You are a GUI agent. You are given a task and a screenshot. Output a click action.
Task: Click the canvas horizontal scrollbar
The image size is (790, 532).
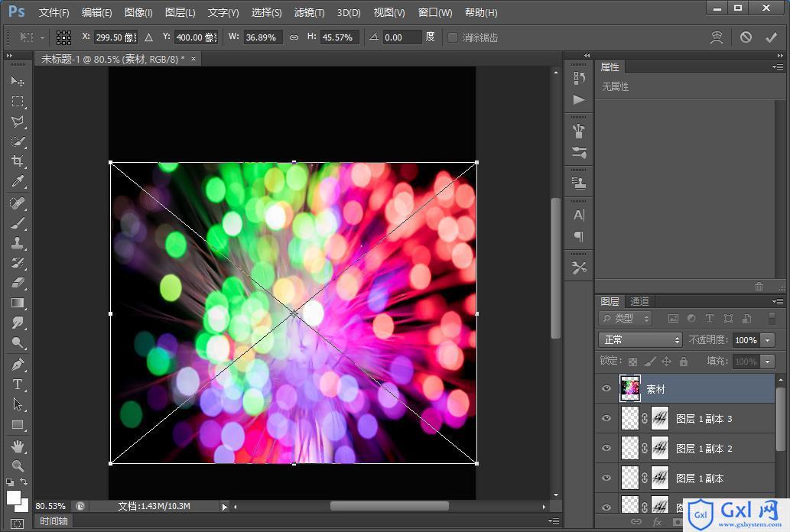pyautogui.click(x=389, y=506)
